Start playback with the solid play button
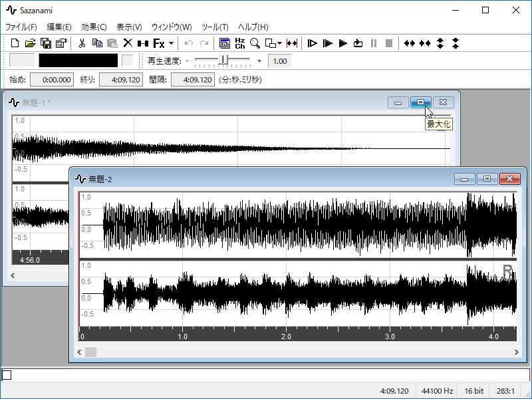Screen dimensions: 532x399 [343, 43]
